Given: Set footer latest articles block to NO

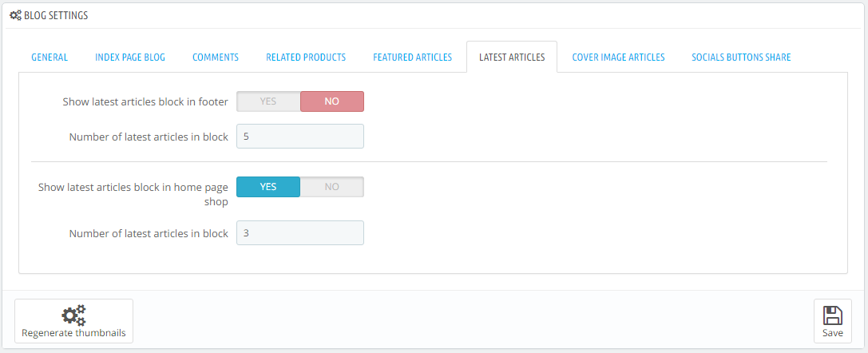Looking at the screenshot, I should (x=331, y=101).
